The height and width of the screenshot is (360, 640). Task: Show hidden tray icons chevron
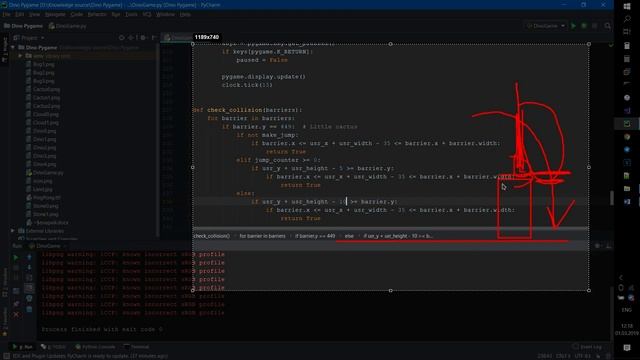[621, 278]
